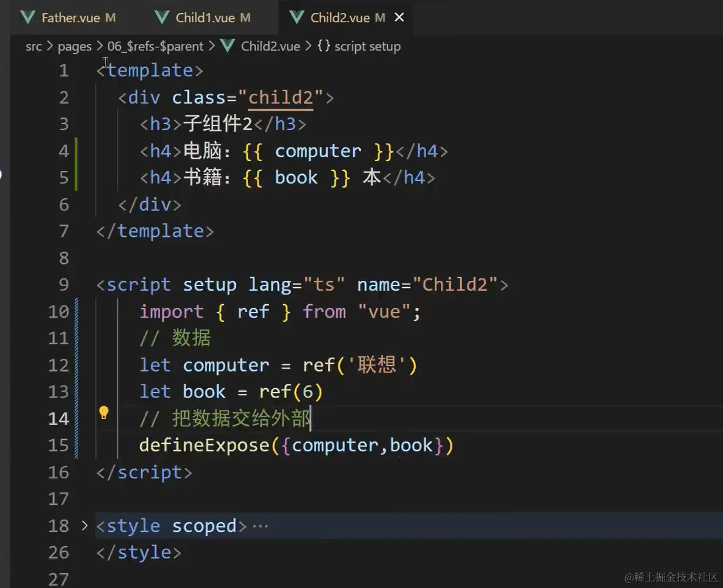Click the folded ellipsis after style scoped
The image size is (723, 588).
[x=260, y=526]
